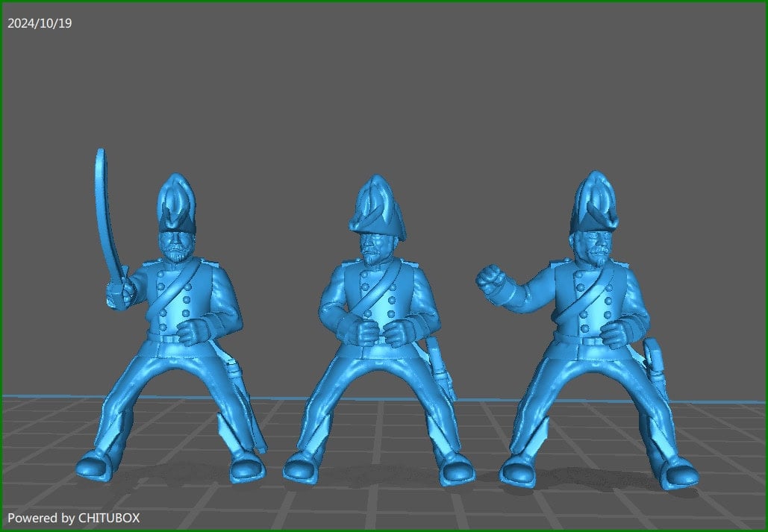
Task: Click the "Powered by CHITUBOX" text
Action: (73, 517)
